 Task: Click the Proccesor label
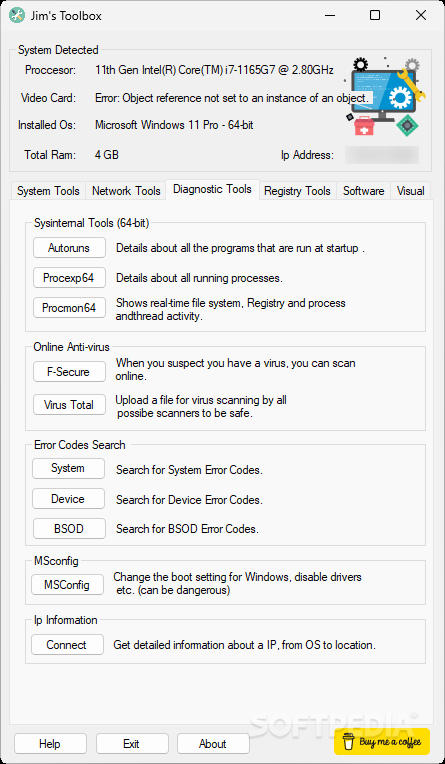click(x=50, y=70)
